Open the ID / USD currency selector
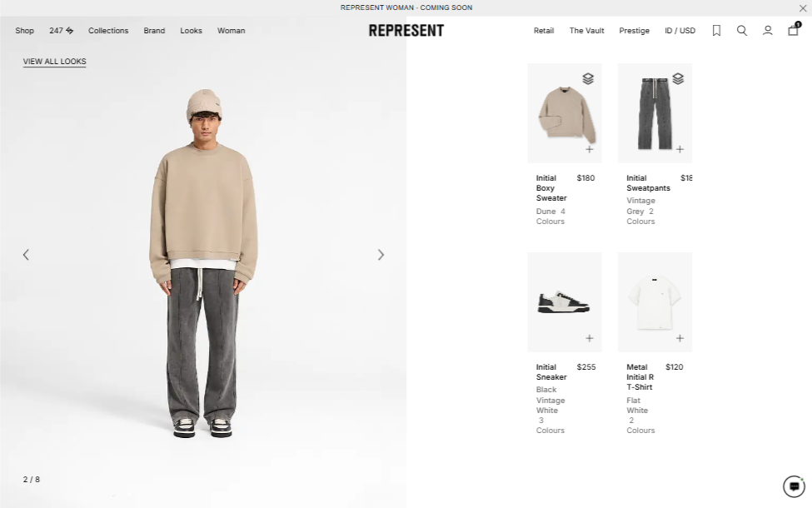The height and width of the screenshot is (508, 812). point(680,31)
